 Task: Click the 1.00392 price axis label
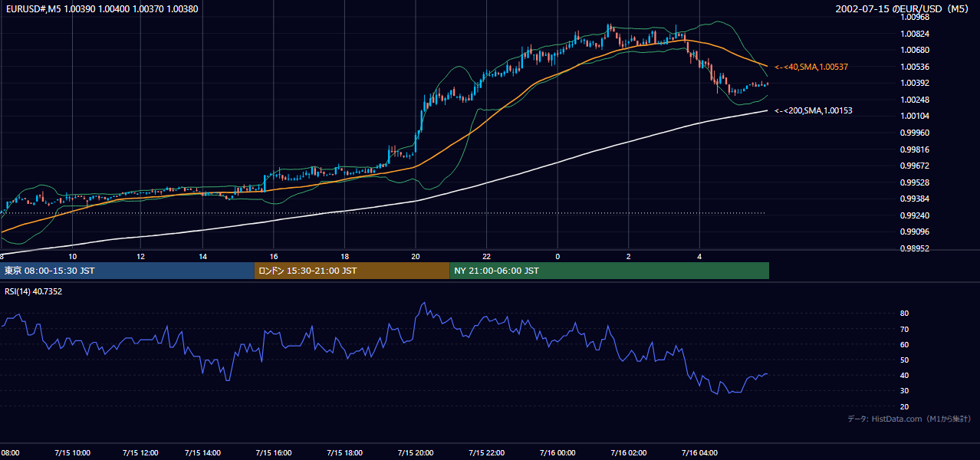pyautogui.click(x=915, y=83)
